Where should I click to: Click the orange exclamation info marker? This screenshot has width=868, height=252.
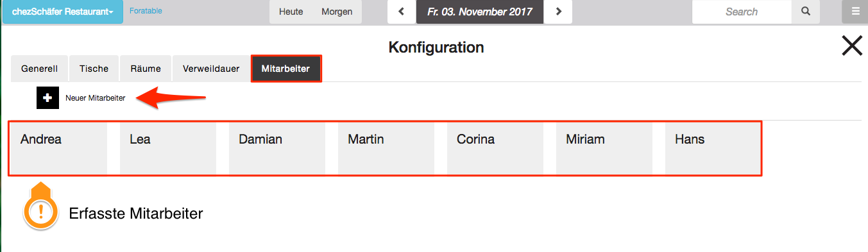(40, 210)
